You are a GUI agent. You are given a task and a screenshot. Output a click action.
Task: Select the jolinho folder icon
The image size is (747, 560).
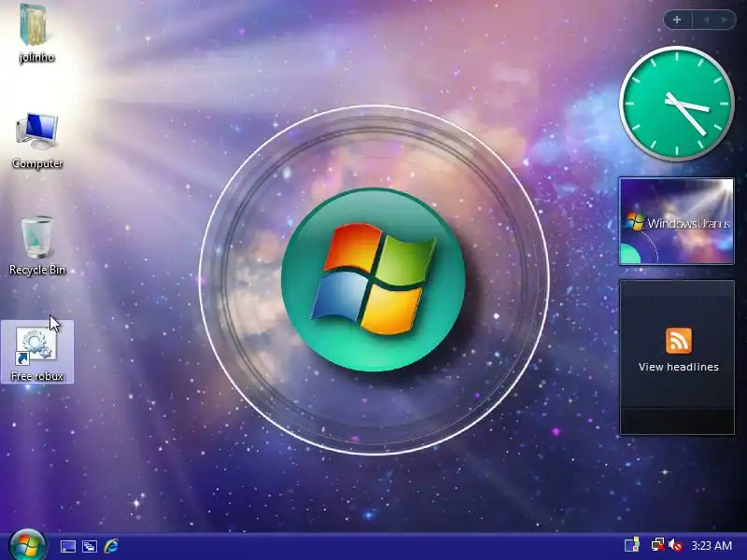coord(35,33)
